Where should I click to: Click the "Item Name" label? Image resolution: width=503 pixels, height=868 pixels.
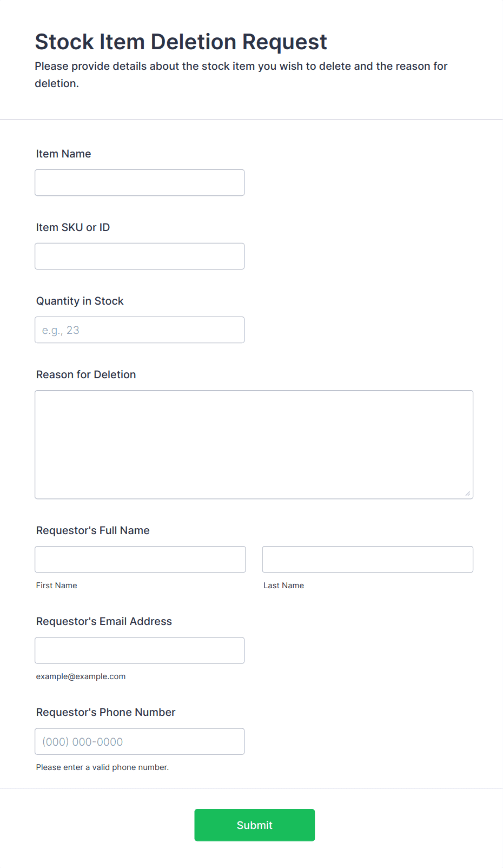tap(63, 154)
